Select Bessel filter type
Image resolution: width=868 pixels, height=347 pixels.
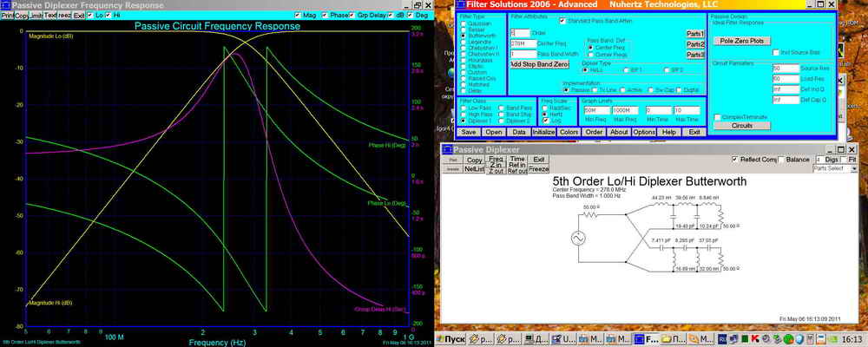464,29
